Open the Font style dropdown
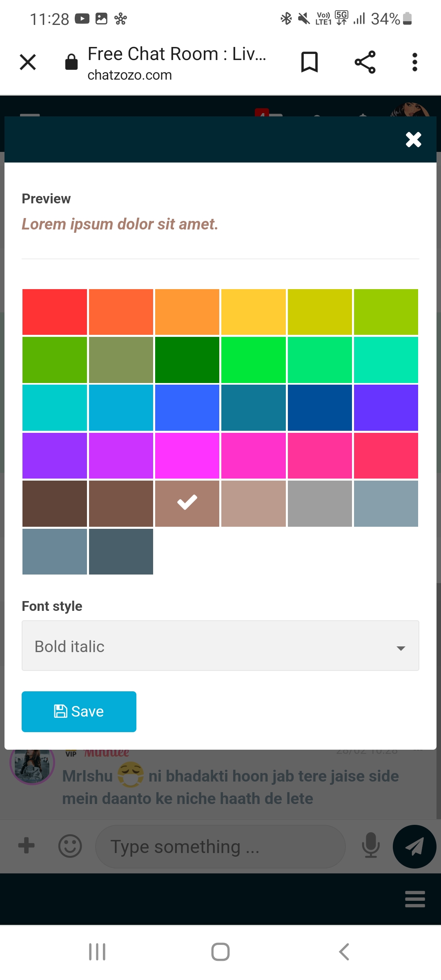This screenshot has height=980, width=441. click(220, 646)
